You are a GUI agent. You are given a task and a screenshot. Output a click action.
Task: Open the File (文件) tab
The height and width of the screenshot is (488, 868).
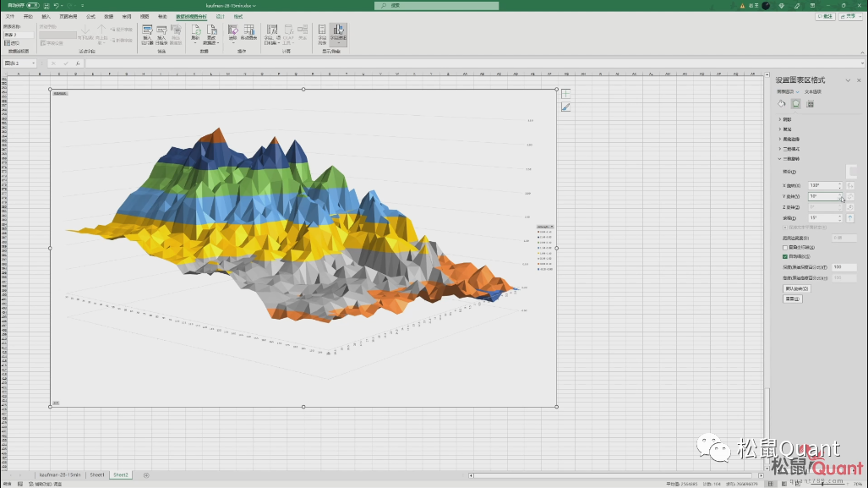[x=10, y=17]
